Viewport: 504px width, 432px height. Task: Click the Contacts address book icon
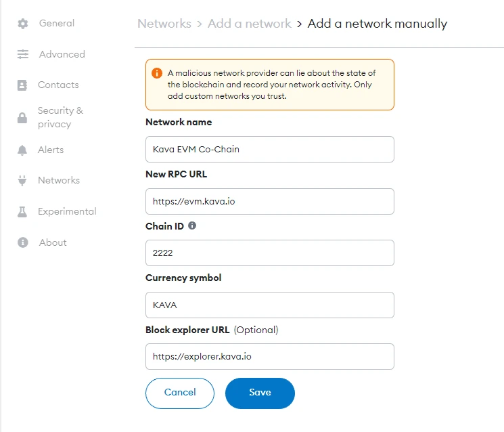click(22, 85)
